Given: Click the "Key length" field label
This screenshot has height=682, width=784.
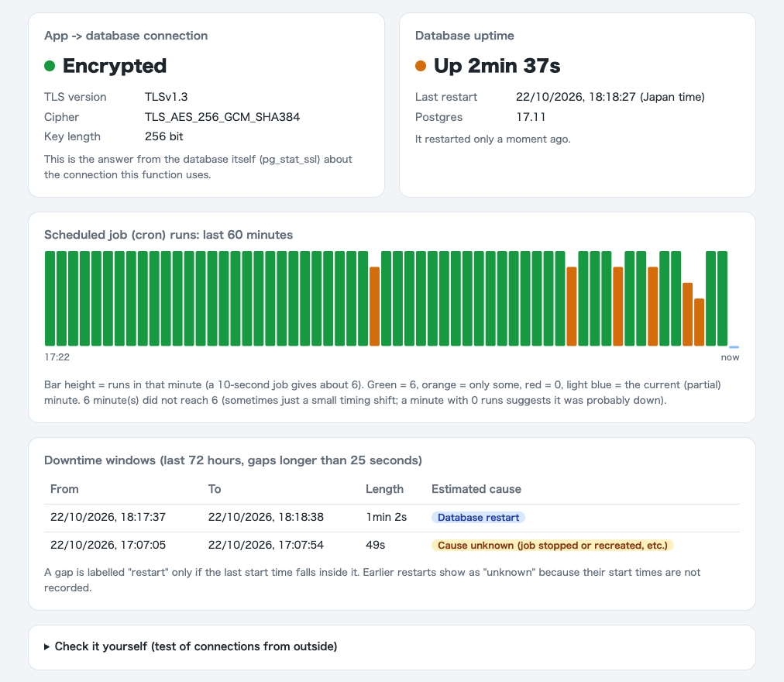Looking at the screenshot, I should pos(72,136).
